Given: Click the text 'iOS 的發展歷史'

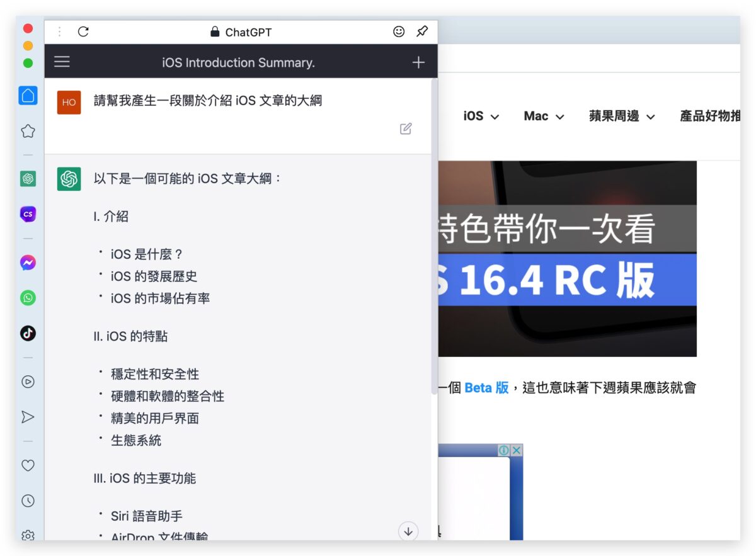Looking at the screenshot, I should [x=154, y=276].
